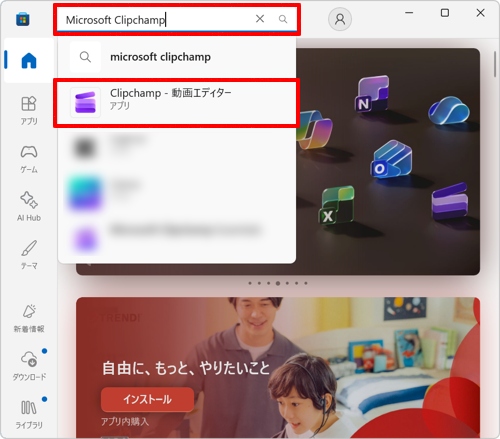Close the Microsoft Store window
This screenshot has width=500, height=439.
(x=480, y=13)
